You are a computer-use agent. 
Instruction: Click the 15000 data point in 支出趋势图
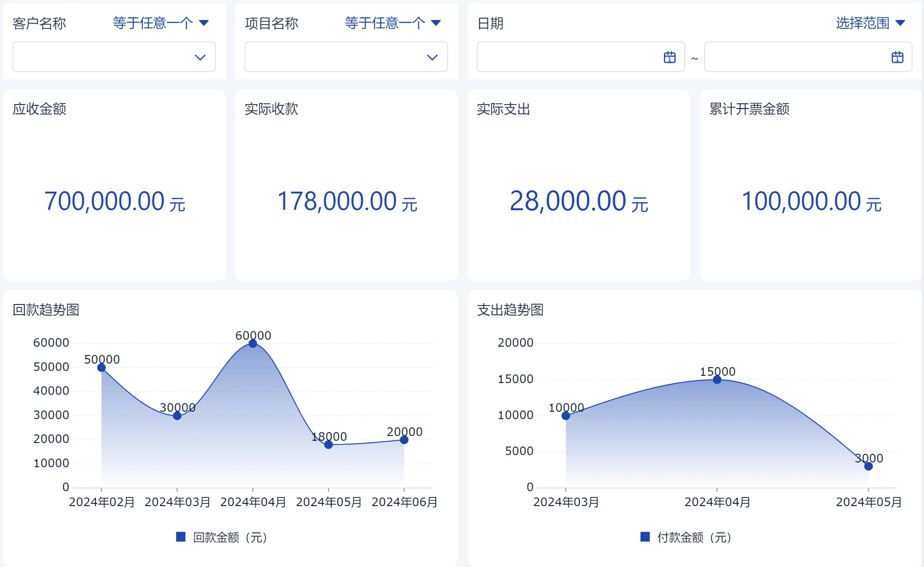click(x=717, y=380)
